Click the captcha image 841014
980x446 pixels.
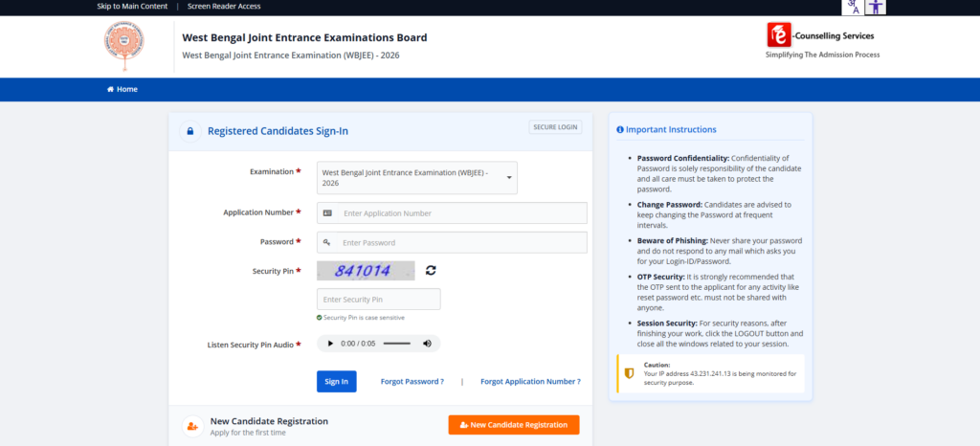pos(366,271)
